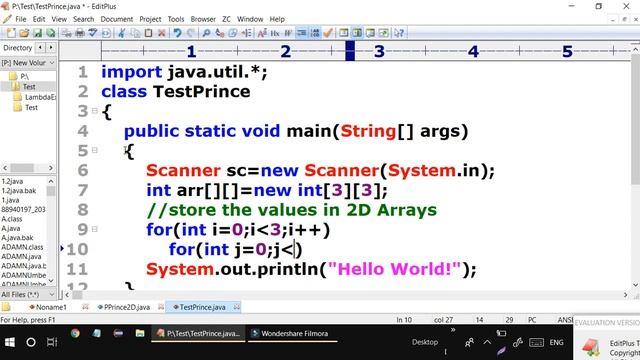This screenshot has height=360, width=640.
Task: Toggle the Line Number toolbar icon
Action: pyautogui.click(x=315, y=33)
